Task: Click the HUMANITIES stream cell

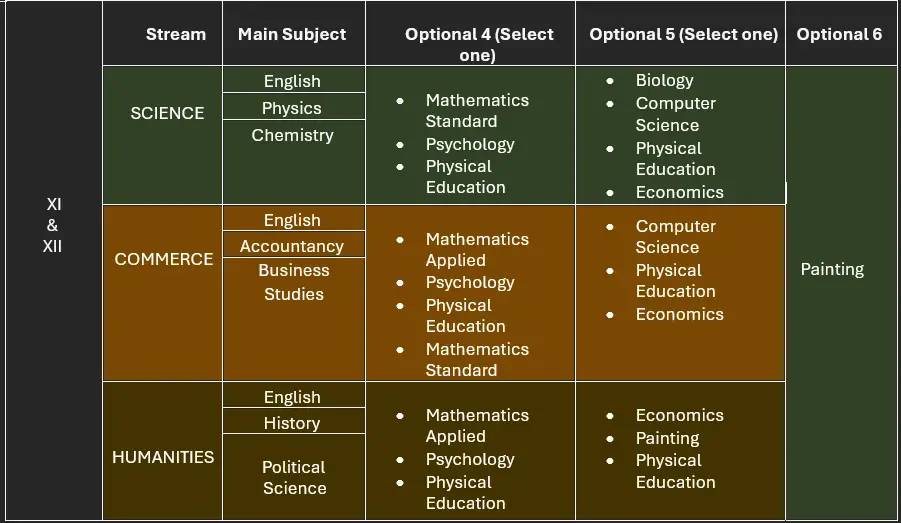Action: (x=163, y=457)
